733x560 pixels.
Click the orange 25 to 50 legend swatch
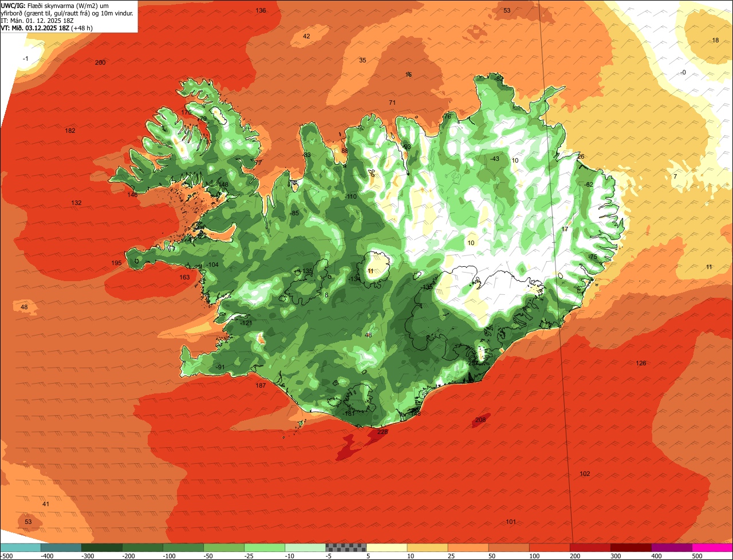coord(467,547)
